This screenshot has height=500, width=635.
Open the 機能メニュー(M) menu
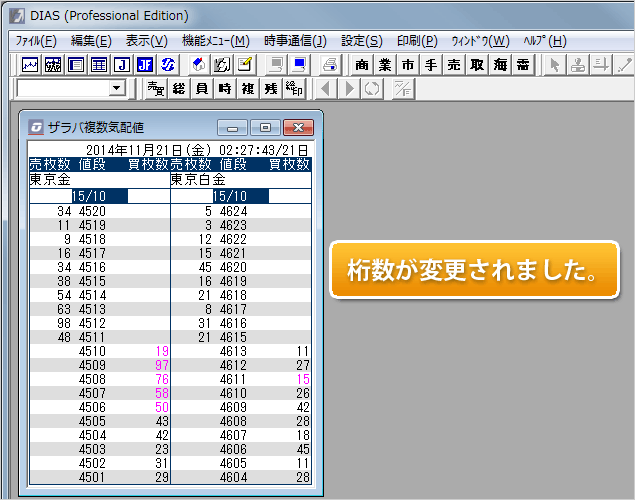tap(216, 41)
